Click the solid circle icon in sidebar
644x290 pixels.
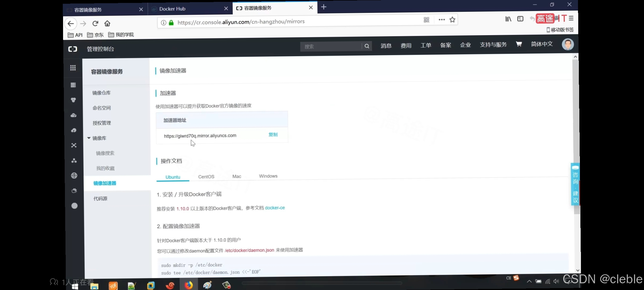pyautogui.click(x=74, y=206)
